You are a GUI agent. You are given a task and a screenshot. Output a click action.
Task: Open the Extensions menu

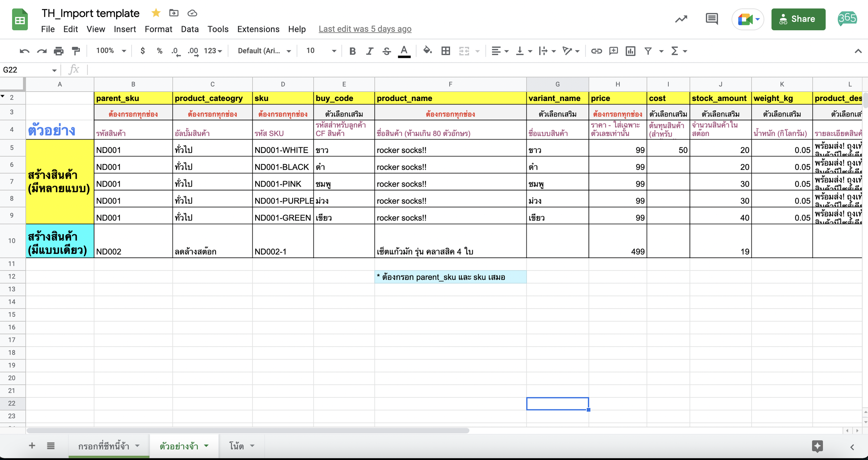pyautogui.click(x=258, y=29)
